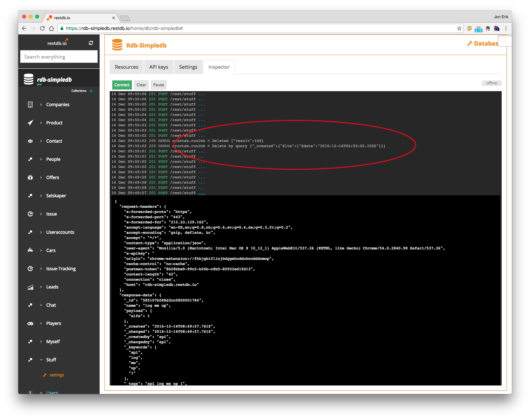The height and width of the screenshot is (420, 530).
Task: Click the Delete by query log line
Action: point(248,146)
